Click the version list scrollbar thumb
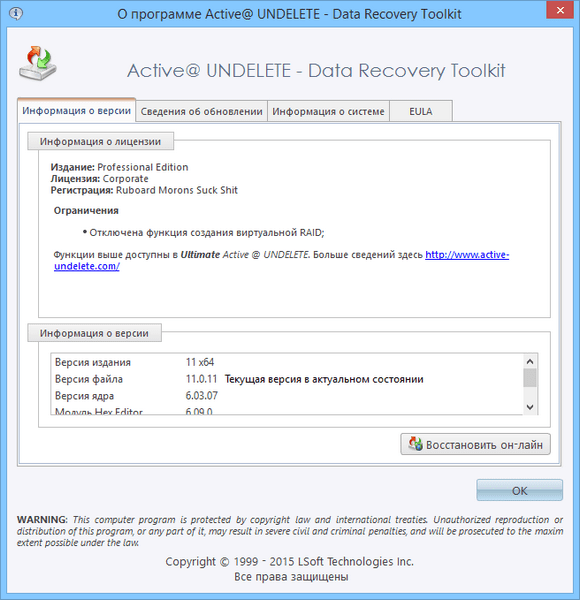 [x=530, y=378]
